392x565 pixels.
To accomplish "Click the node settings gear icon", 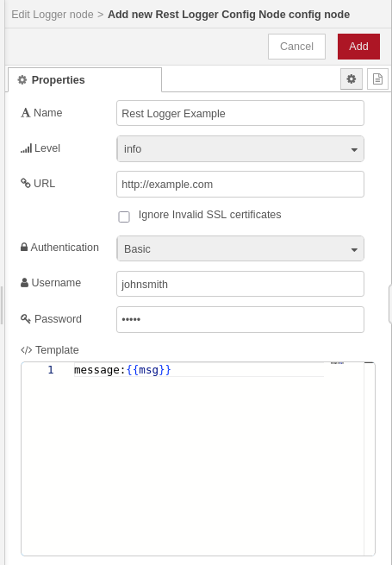I will [x=352, y=78].
